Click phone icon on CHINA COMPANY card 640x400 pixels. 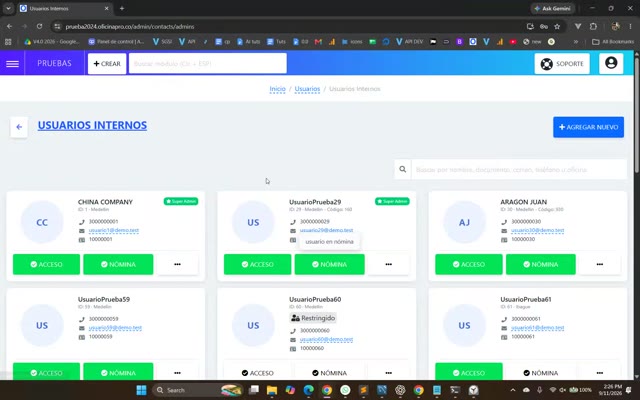click(x=82, y=222)
